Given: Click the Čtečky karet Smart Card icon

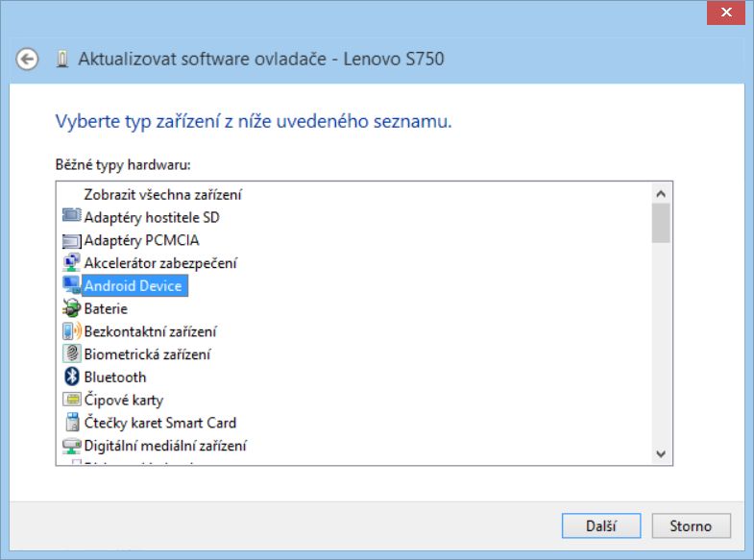Looking at the screenshot, I should coord(72,422).
